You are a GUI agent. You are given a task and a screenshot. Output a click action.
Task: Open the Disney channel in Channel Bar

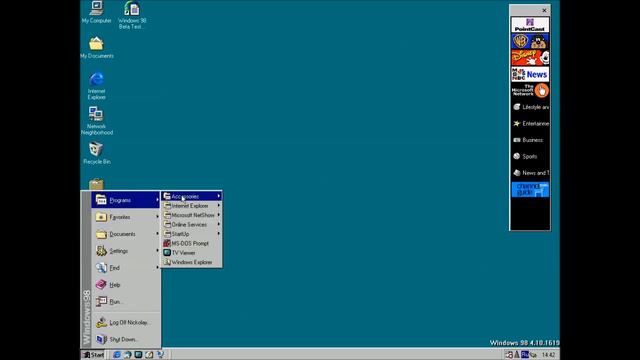530,58
